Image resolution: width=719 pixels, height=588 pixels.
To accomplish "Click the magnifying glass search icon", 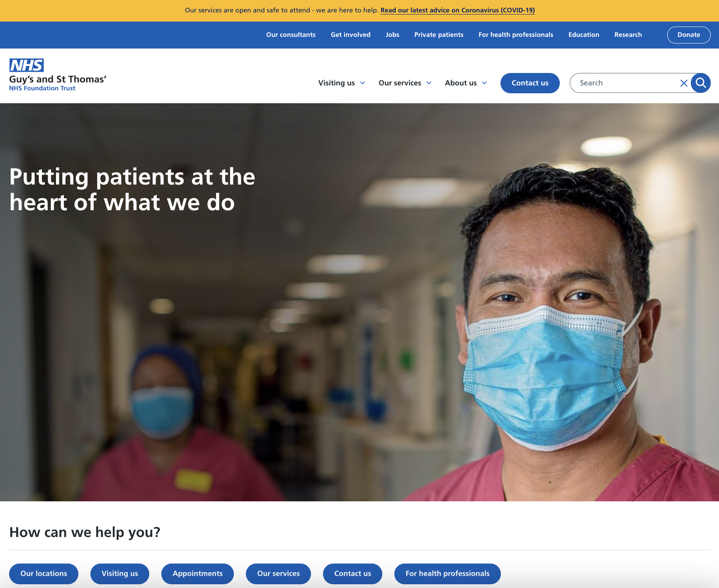I will coord(701,83).
